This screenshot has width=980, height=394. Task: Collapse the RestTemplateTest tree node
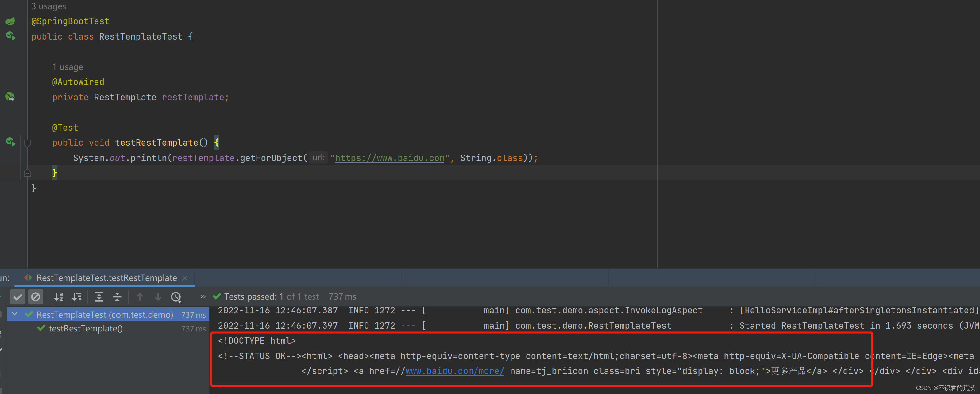[x=15, y=314]
